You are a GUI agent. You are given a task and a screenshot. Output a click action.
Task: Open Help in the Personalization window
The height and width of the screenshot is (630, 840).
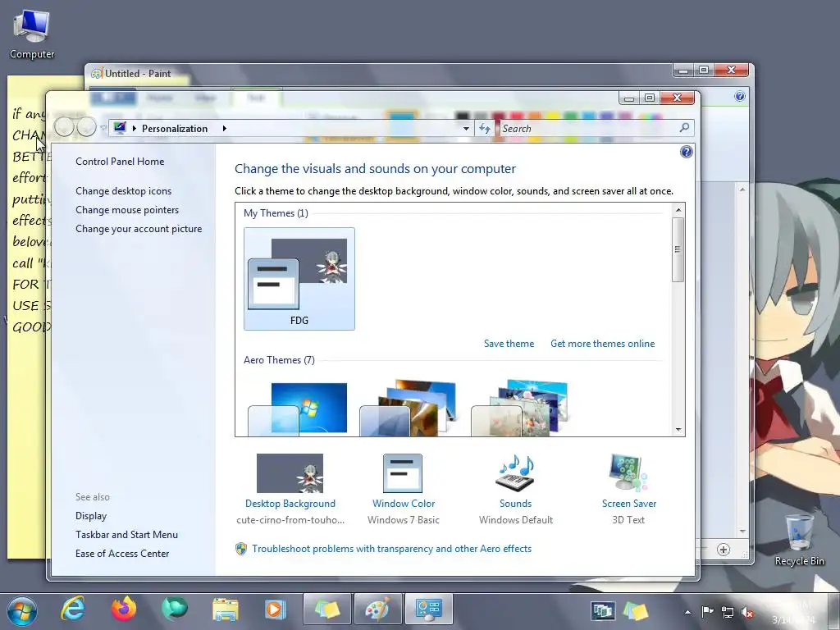(687, 152)
